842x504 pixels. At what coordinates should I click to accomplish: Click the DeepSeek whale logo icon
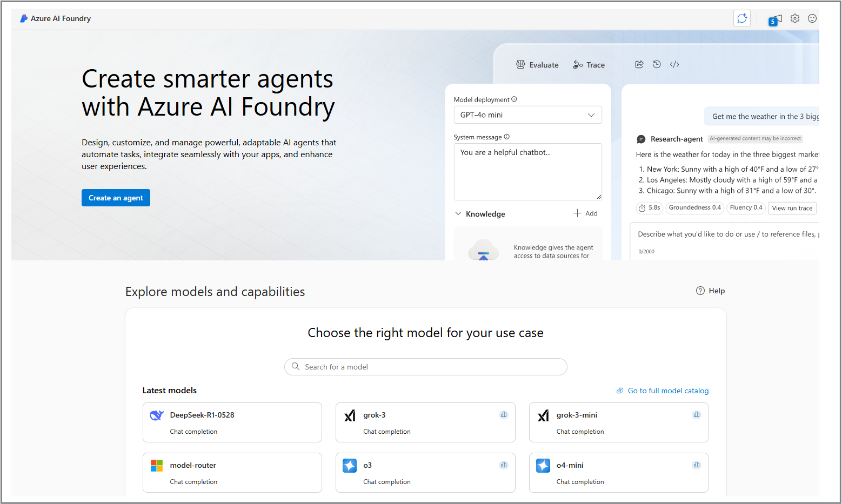[x=157, y=415]
